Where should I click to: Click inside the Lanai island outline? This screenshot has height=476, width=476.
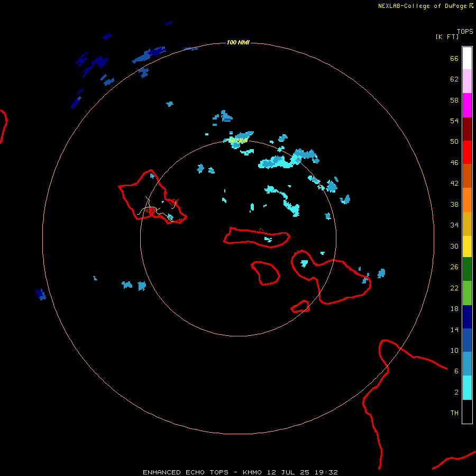267,272
